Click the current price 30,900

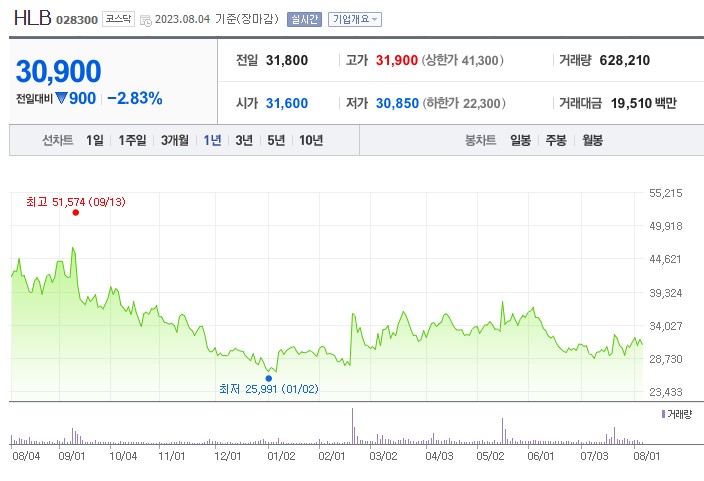tap(58, 71)
